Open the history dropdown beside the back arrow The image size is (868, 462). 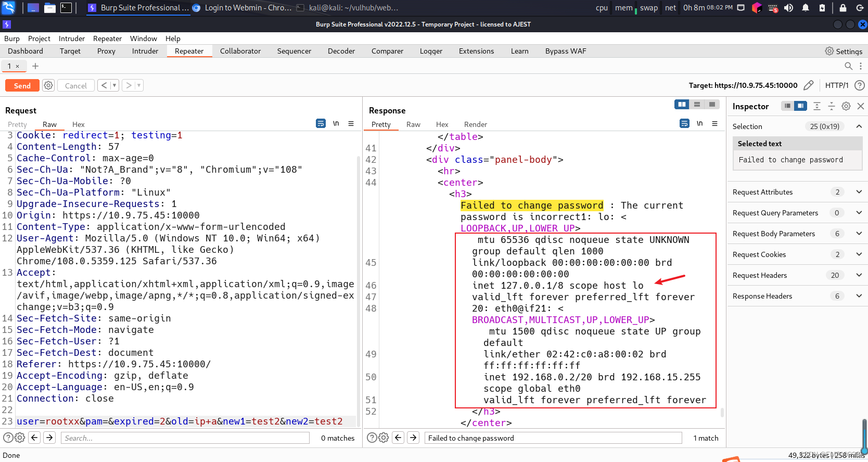114,85
